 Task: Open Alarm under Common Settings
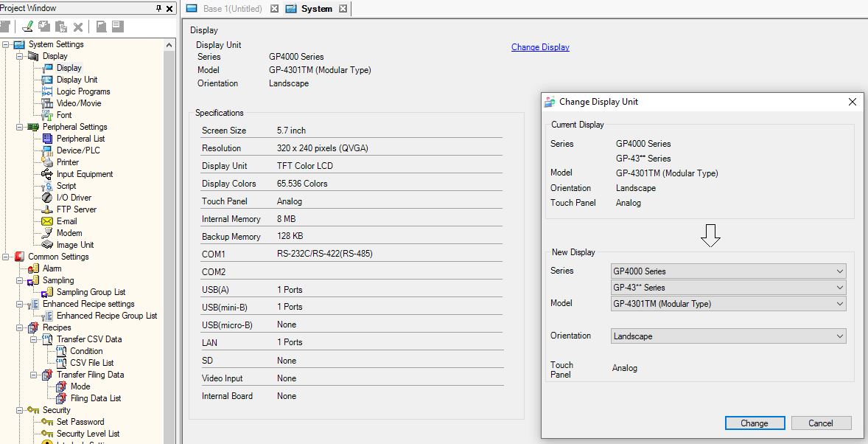52,268
